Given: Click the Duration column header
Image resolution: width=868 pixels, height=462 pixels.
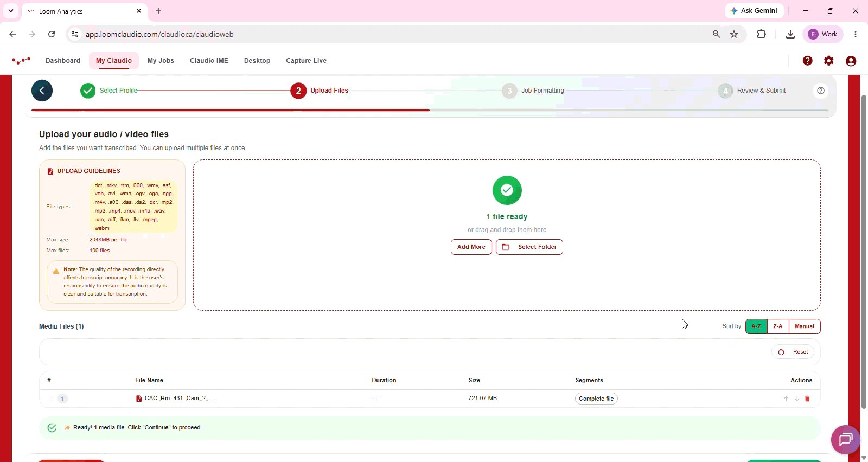Looking at the screenshot, I should [384, 381].
